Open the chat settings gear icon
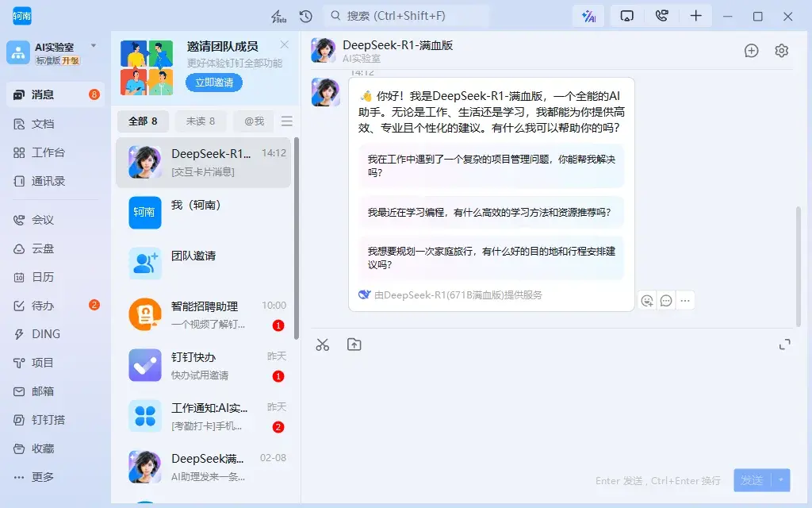Viewport: 812px width, 508px height. 781,50
